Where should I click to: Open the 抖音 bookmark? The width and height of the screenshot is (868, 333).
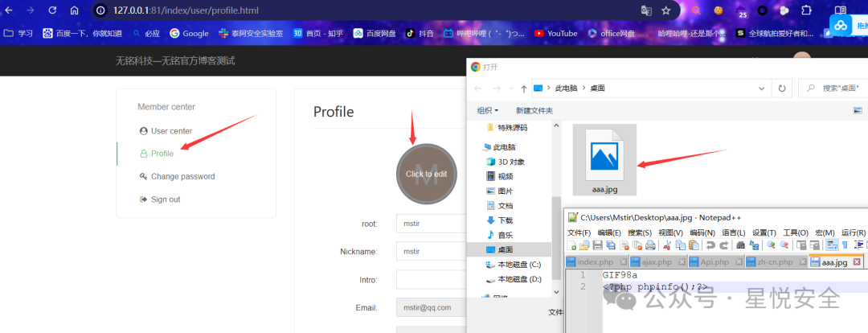tap(420, 33)
